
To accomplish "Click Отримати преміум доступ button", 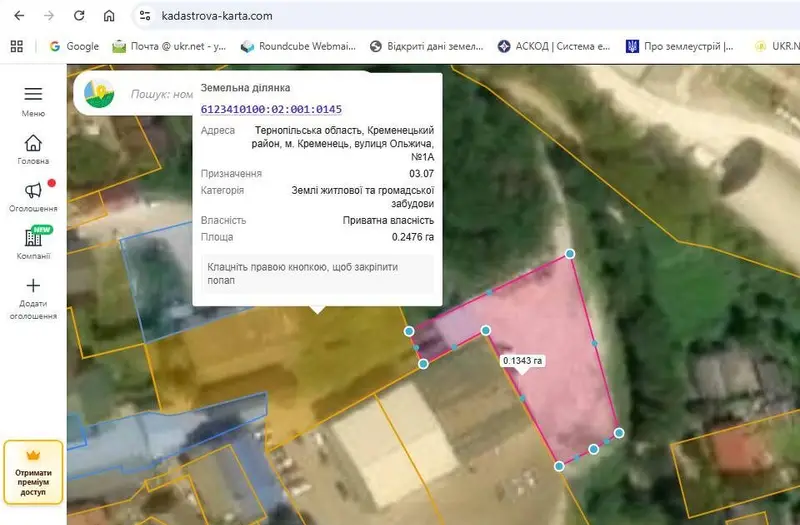I will [33, 472].
